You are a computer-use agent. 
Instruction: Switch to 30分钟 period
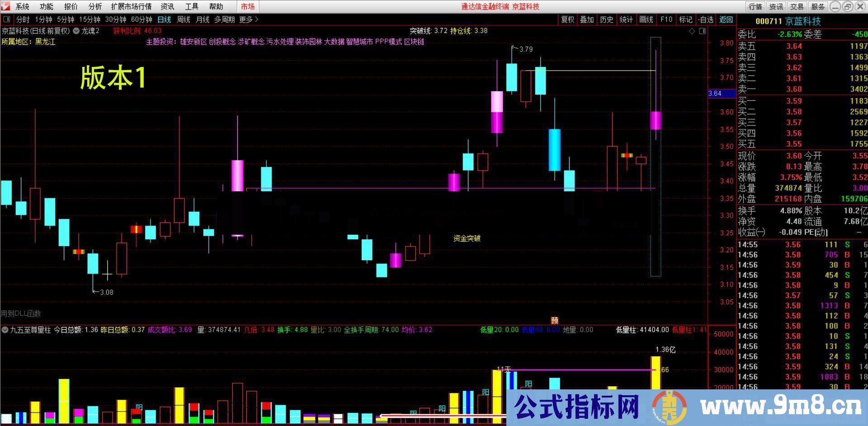116,19
